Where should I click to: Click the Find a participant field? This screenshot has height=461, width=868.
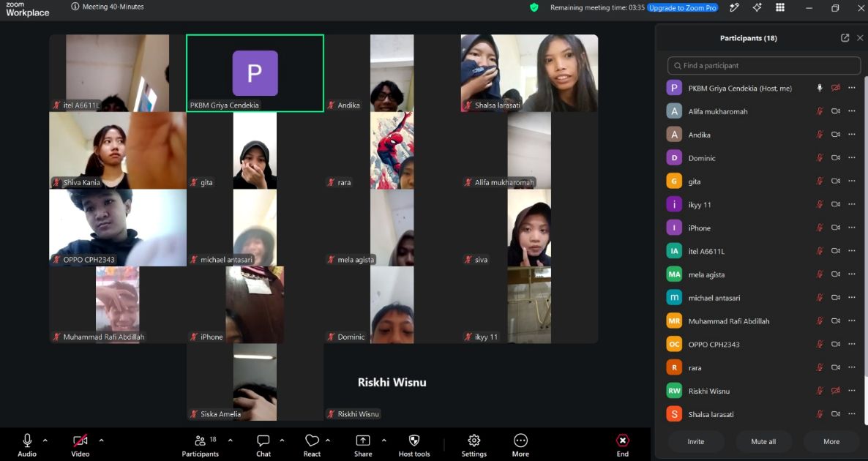click(x=764, y=65)
